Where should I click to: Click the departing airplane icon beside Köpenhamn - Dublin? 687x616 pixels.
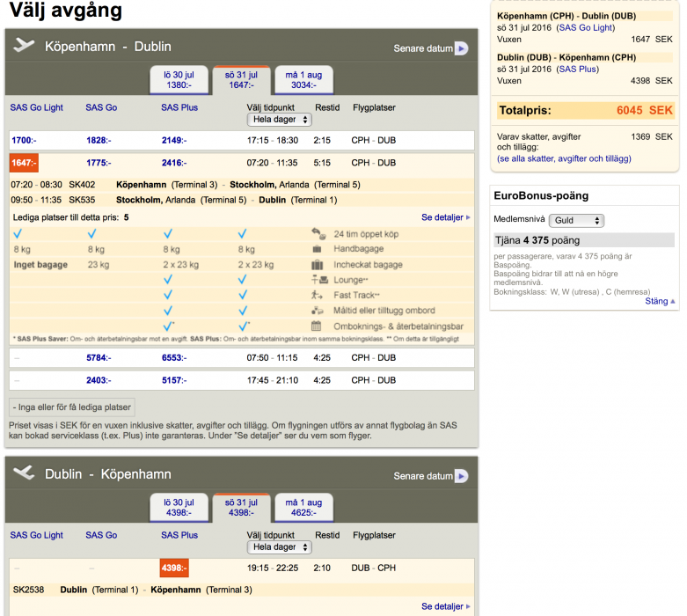pyautogui.click(x=24, y=47)
